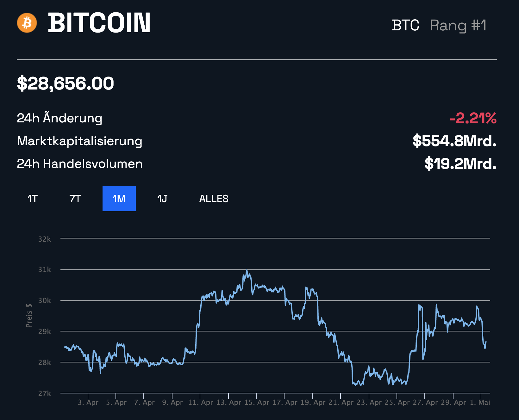The image size is (519, 420).
Task: Open the ALLES full history tab
Action: (x=214, y=199)
